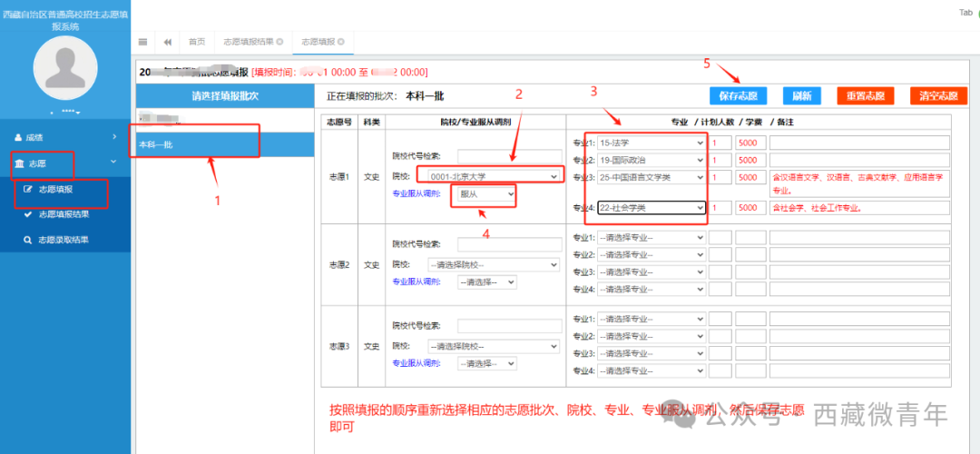Viewport: 980px width, 454px height.
Task: Close the 志愿填报结果 tab with its x icon
Action: click(x=279, y=42)
